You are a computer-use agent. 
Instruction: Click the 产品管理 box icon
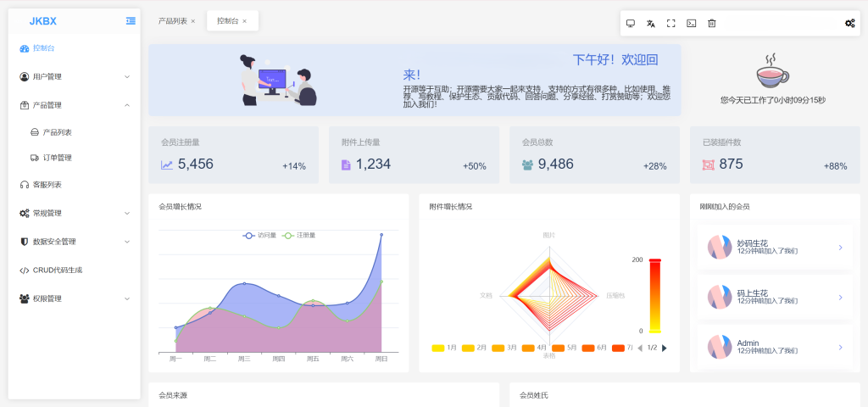tap(24, 105)
